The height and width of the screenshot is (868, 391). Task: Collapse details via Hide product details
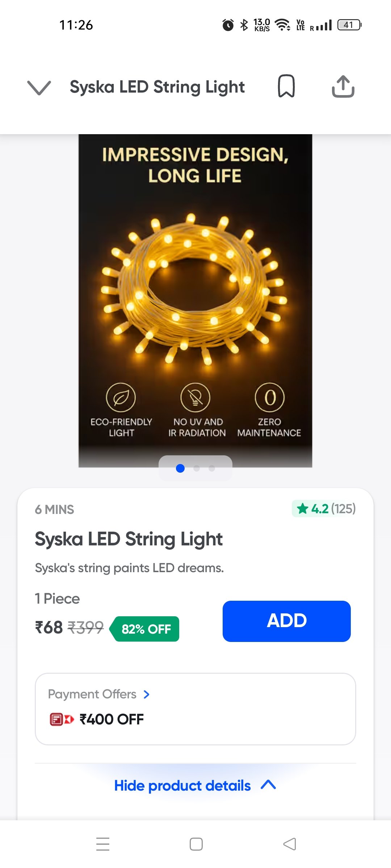182,786
